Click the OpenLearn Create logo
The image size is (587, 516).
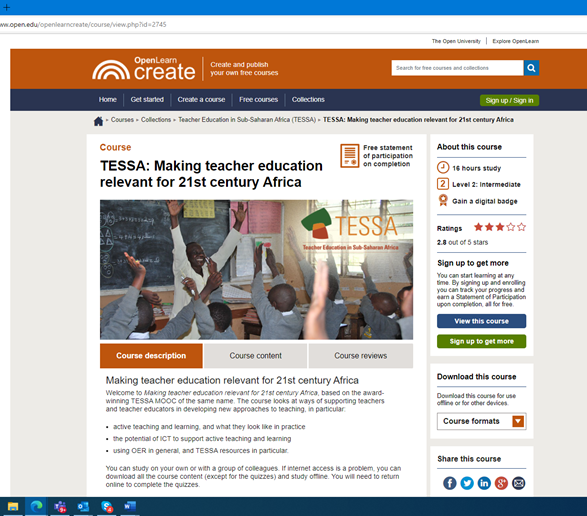coord(144,69)
